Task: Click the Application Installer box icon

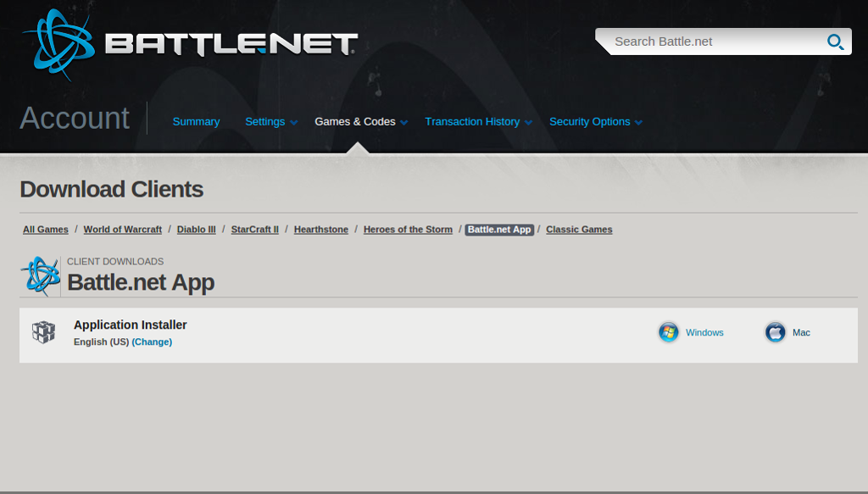Action: [44, 332]
